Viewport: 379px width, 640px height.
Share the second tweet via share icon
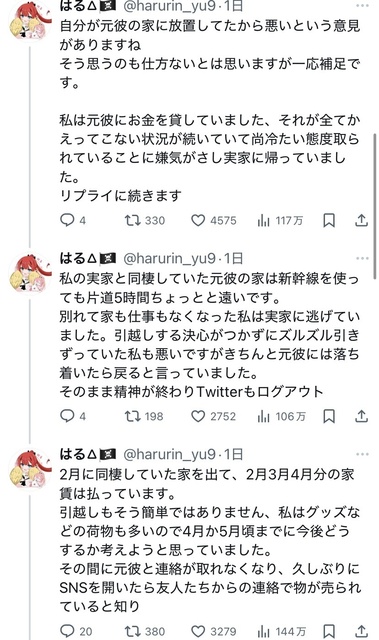pyautogui.click(x=361, y=416)
